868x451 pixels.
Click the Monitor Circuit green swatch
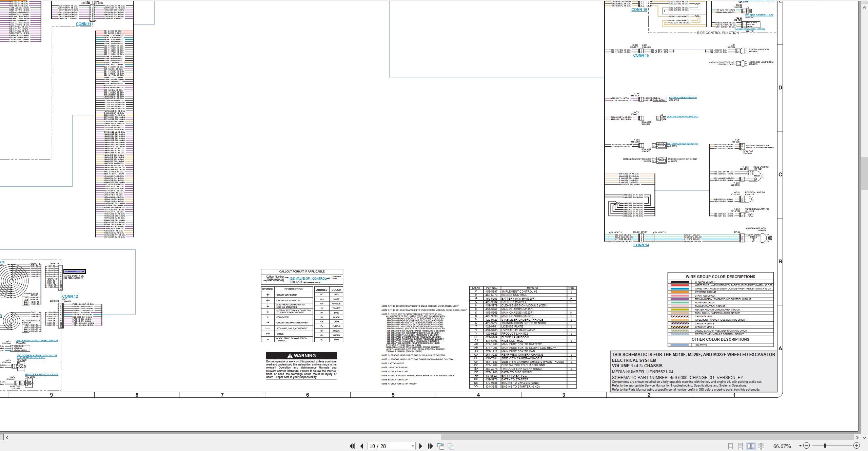coord(679,302)
